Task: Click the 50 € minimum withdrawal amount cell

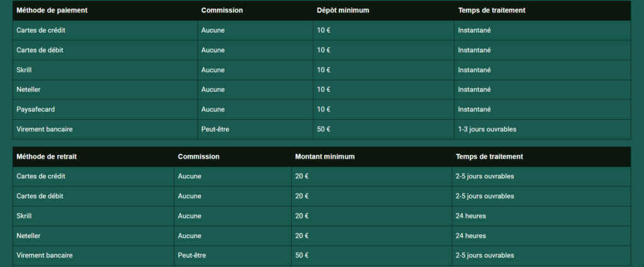Action: [302, 256]
